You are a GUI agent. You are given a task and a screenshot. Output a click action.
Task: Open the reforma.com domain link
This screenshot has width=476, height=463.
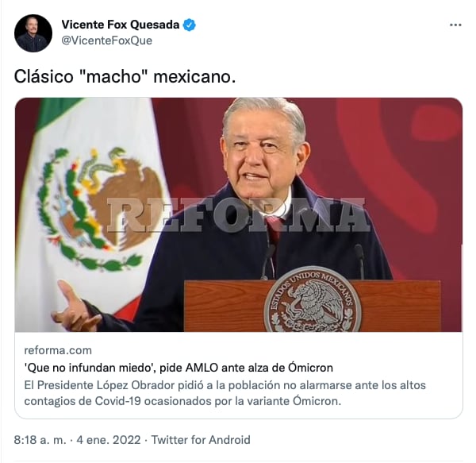(58, 350)
